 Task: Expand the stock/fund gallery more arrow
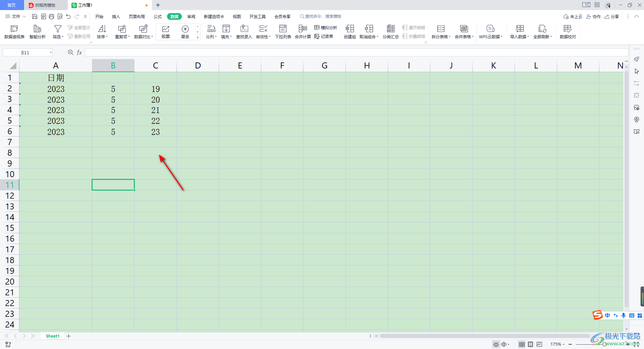[198, 37]
